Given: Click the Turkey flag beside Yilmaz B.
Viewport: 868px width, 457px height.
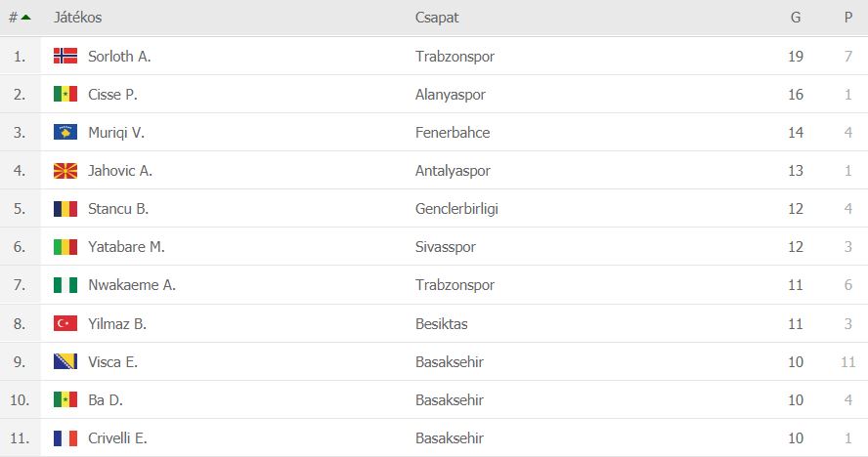Looking at the screenshot, I should (x=65, y=323).
